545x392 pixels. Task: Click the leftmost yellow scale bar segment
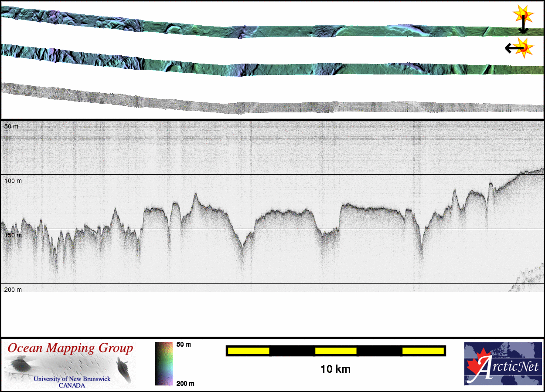point(249,351)
